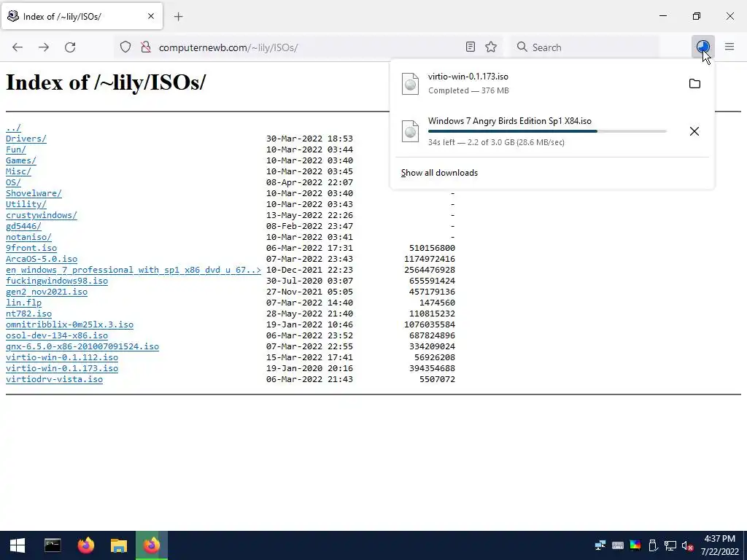Click Show all downloads
The height and width of the screenshot is (560, 747).
[x=439, y=173]
